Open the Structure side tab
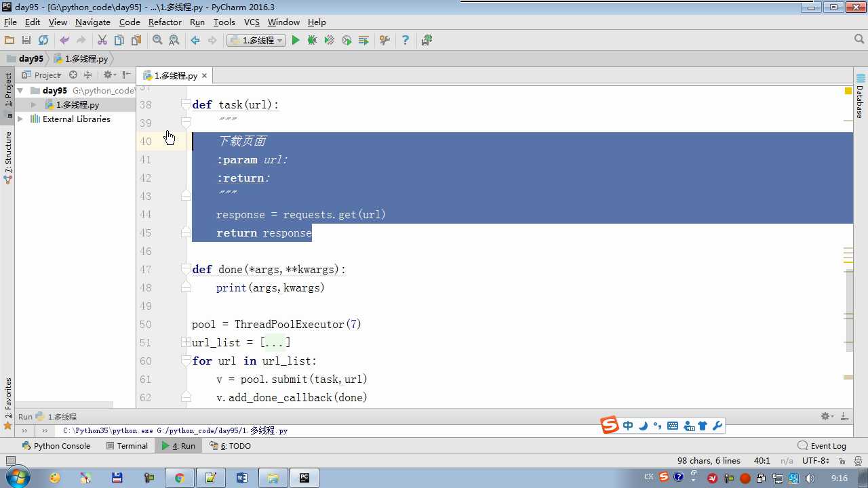Viewport: 868px width, 488px height. tap(8, 157)
